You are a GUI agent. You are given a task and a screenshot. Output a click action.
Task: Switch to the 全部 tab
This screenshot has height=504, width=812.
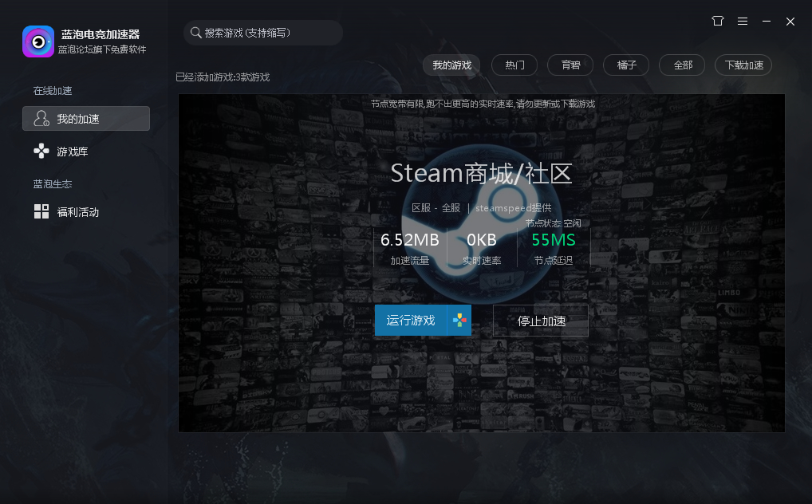click(x=682, y=65)
